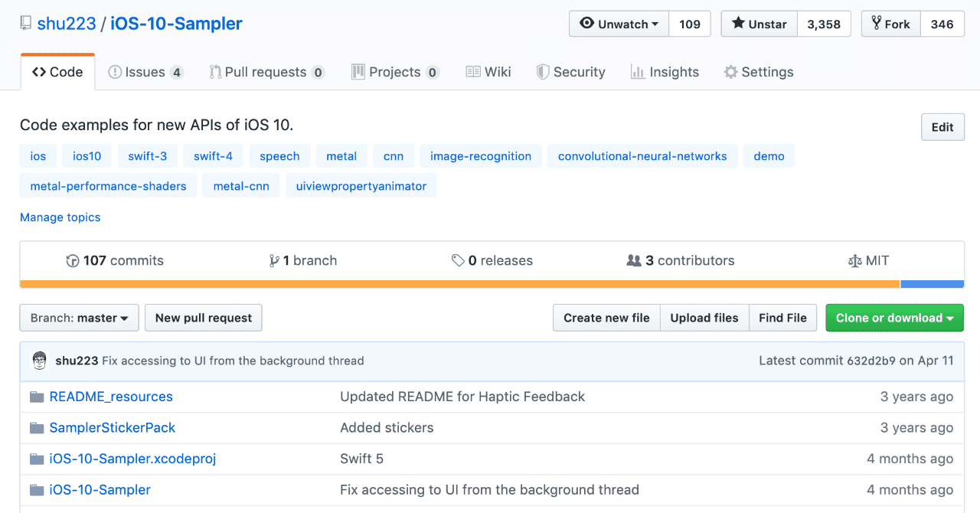This screenshot has height=513, width=980.
Task: Open the Code tab
Action: click(57, 72)
